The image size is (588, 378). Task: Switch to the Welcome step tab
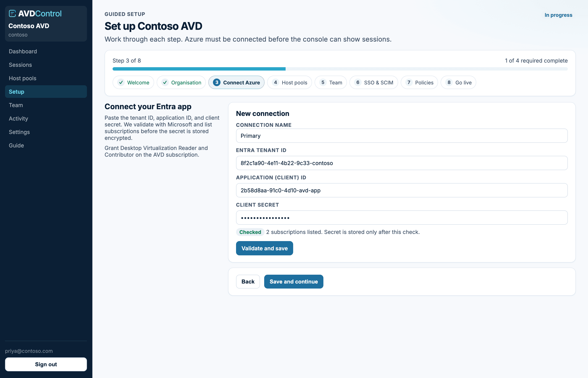pyautogui.click(x=133, y=83)
